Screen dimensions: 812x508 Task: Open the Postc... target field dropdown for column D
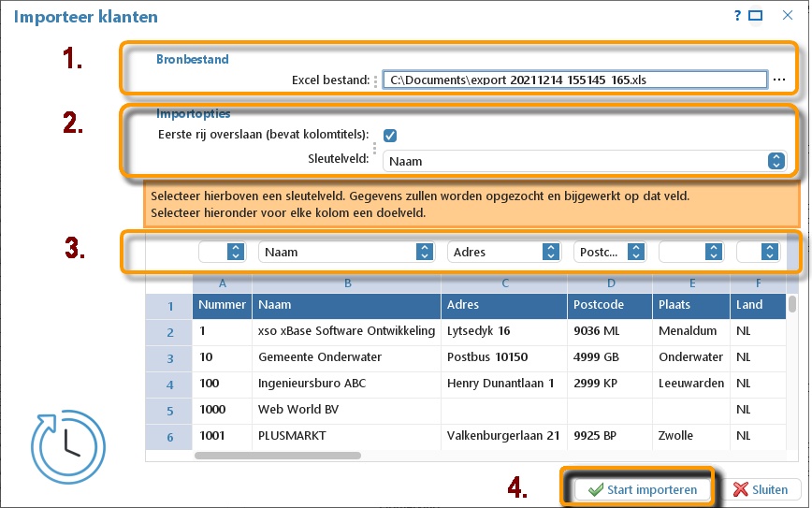tap(610, 253)
